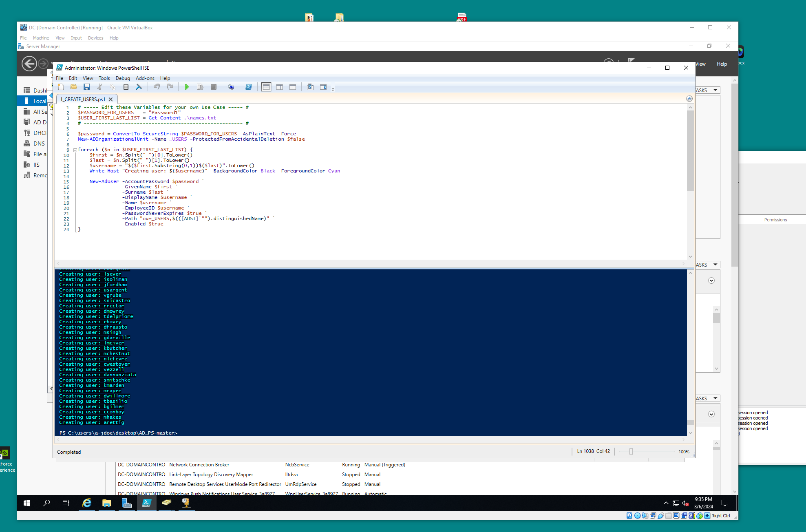Click the Show Command Window icon
The image size is (806, 532).
pos(310,87)
